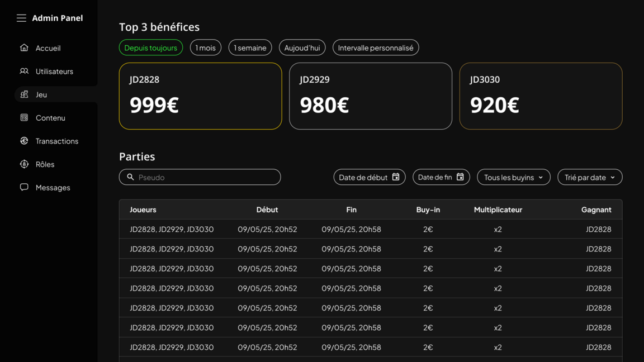Screen dimensions: 644x362
Task: Open the JD2929 980€ card
Action: tap(371, 96)
